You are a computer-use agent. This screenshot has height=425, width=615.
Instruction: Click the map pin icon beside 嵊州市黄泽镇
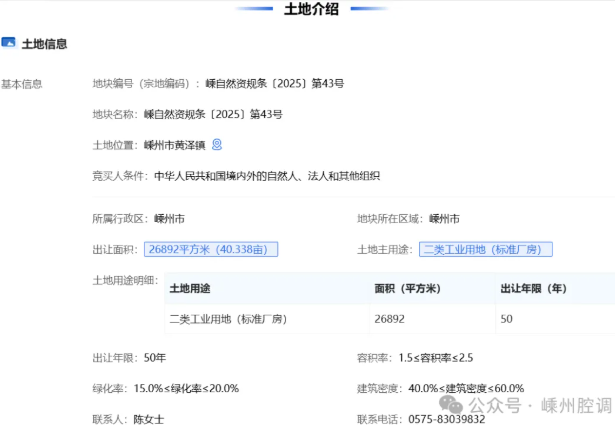(217, 144)
